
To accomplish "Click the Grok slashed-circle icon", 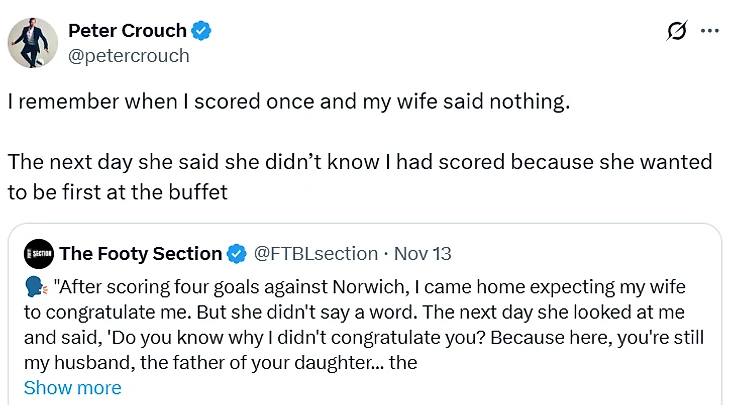I will [677, 31].
